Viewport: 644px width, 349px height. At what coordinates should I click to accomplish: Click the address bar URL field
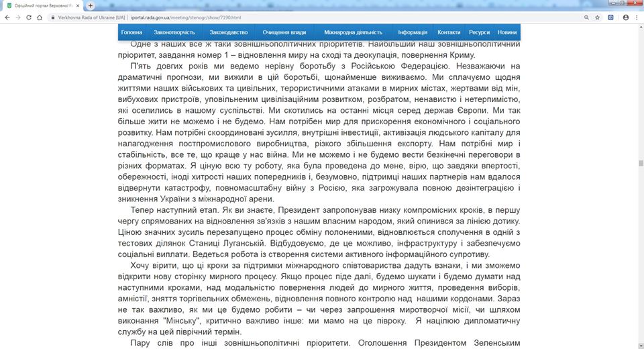click(268, 17)
